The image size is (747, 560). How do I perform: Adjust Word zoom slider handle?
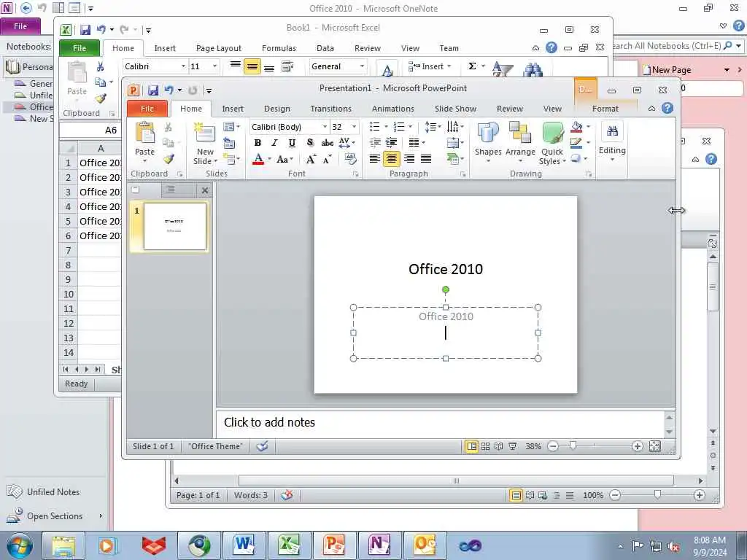point(657,495)
